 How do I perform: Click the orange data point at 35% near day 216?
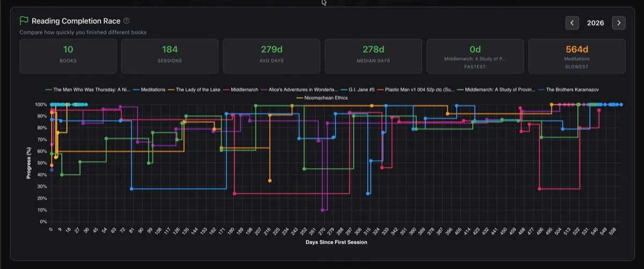coord(269,181)
